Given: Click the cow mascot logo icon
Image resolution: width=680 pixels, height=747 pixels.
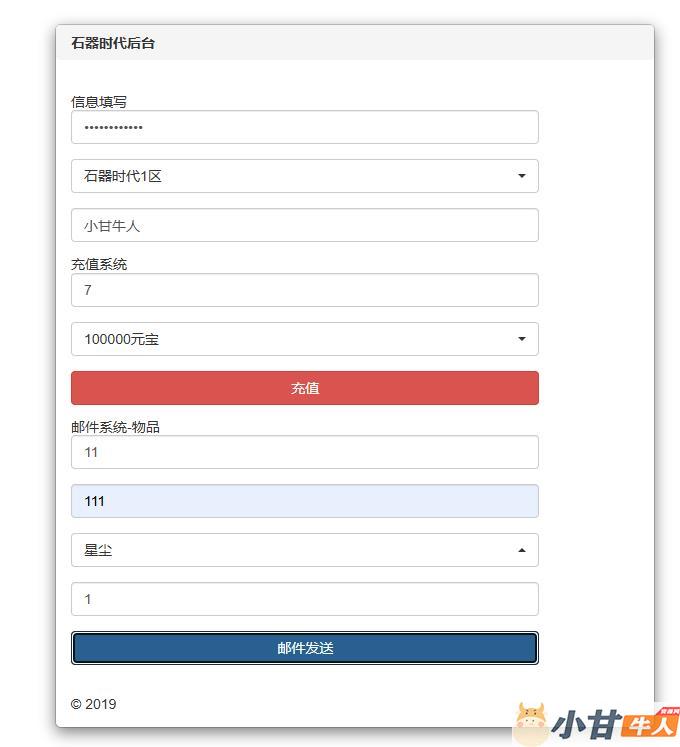Looking at the screenshot, I should click(531, 723).
